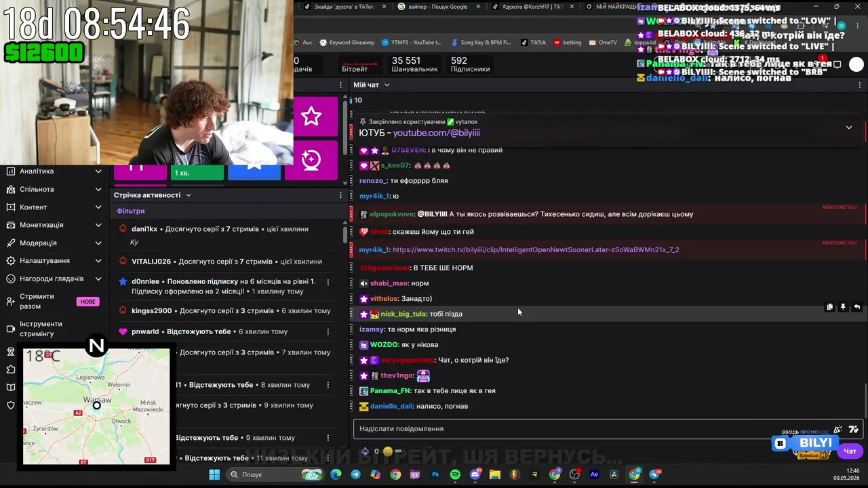The image size is (868, 488).
Task: Open the pinned youtube.com/@bilyiiii link
Action: pyautogui.click(x=437, y=133)
